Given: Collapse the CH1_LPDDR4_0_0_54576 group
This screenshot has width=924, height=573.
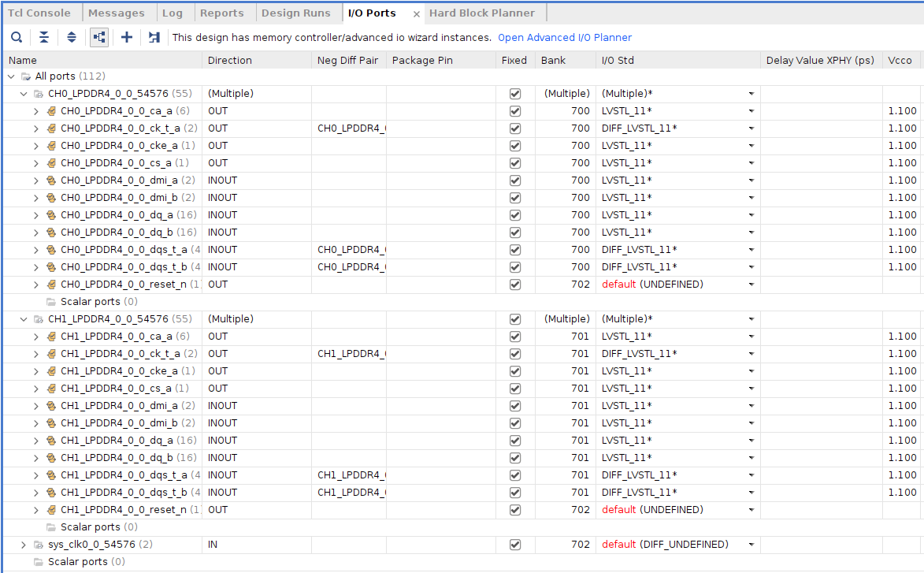Looking at the screenshot, I should point(24,319).
